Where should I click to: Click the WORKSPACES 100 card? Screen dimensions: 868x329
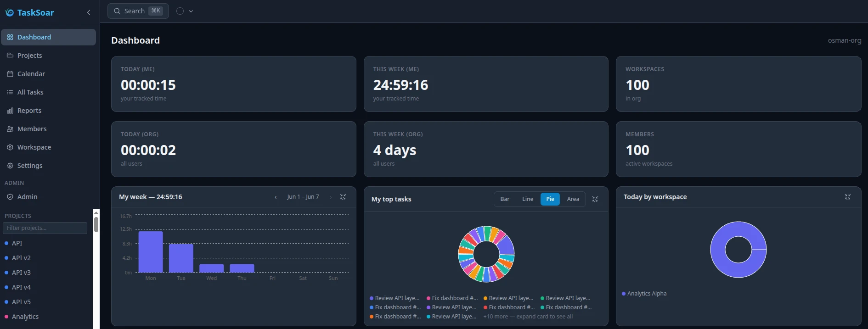(738, 84)
